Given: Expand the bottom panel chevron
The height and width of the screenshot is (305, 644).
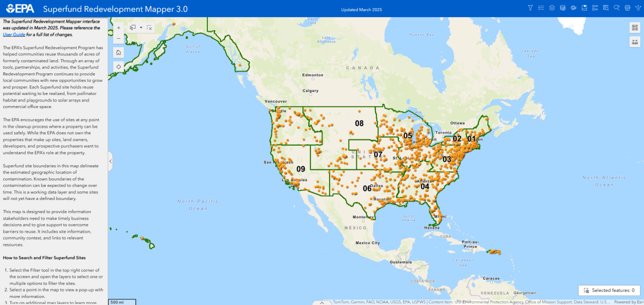Looking at the screenshot, I should [x=322, y=302].
